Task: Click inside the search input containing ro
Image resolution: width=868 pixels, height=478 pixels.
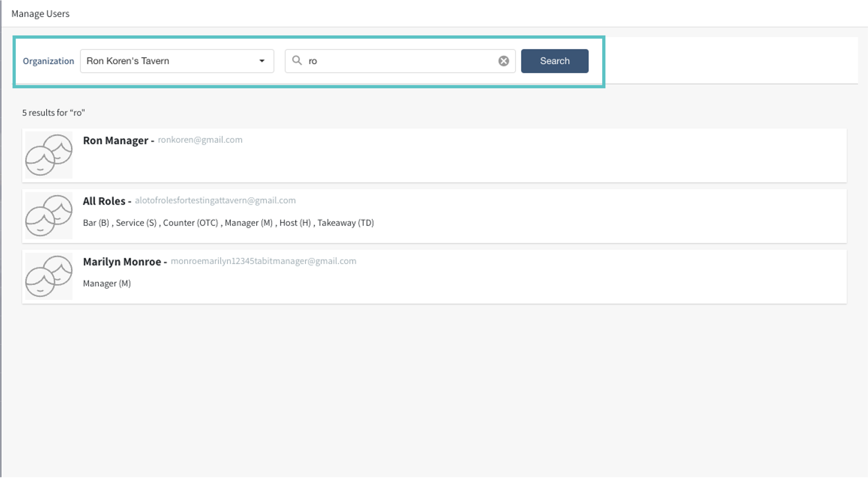Action: click(401, 61)
